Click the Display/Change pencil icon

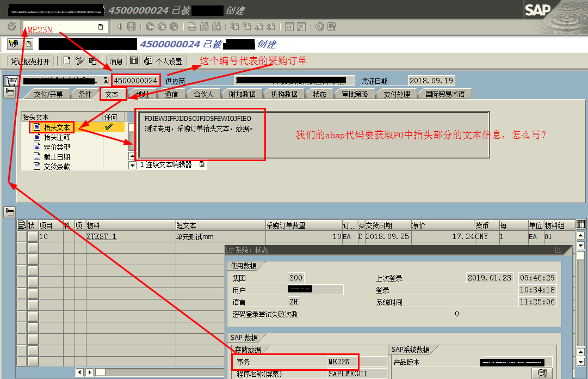click(x=80, y=61)
